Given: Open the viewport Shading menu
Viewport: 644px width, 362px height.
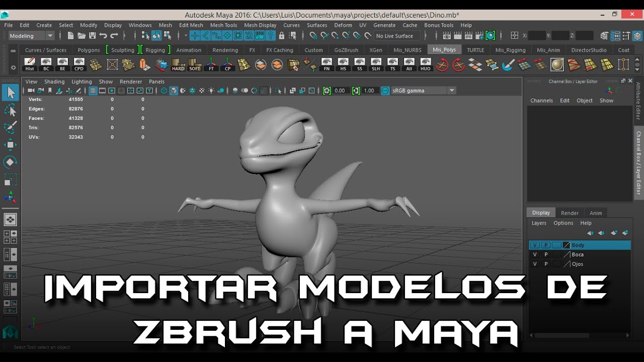Looking at the screenshot, I should point(54,81).
